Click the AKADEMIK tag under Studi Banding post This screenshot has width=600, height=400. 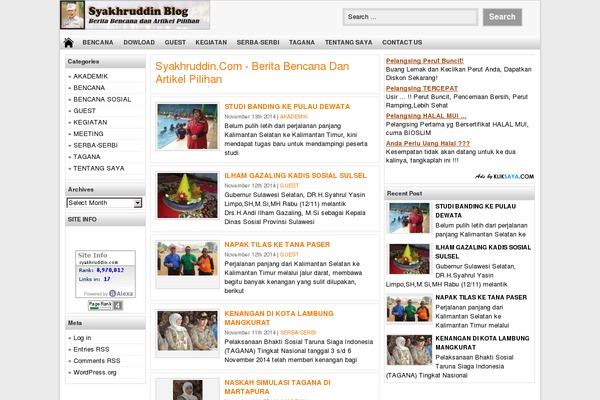[294, 116]
